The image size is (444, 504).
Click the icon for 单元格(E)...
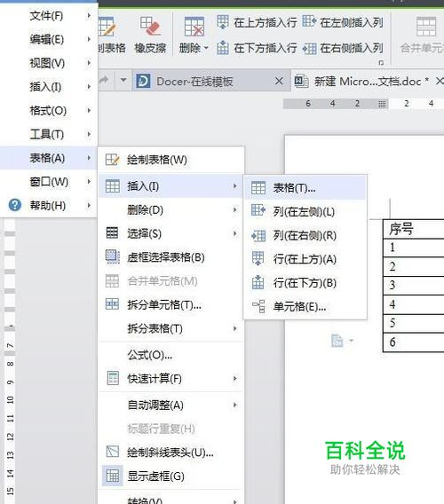pos(258,306)
